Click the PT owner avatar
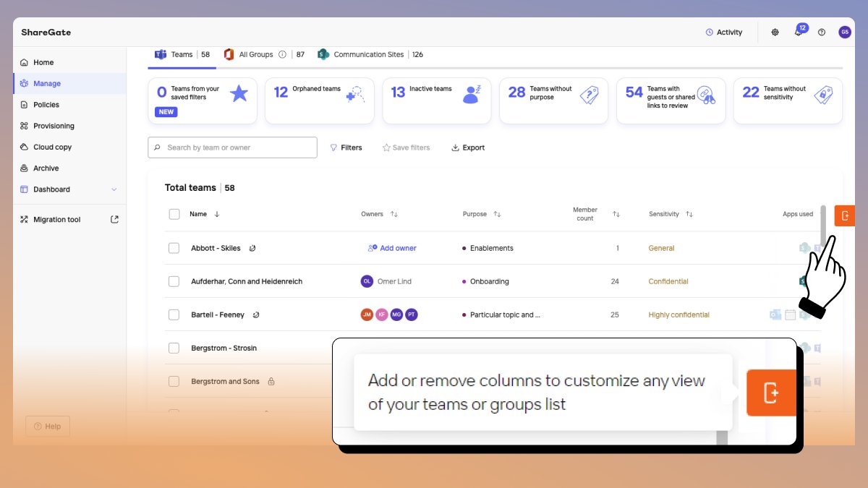Screen dimensions: 868x488 (412, 314)
